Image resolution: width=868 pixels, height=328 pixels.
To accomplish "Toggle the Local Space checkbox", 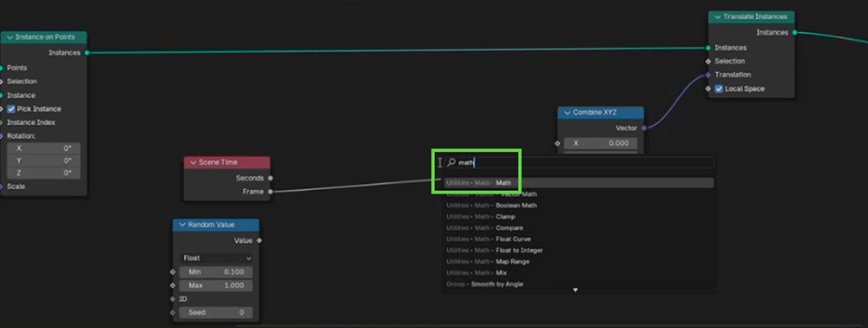I will coord(719,89).
